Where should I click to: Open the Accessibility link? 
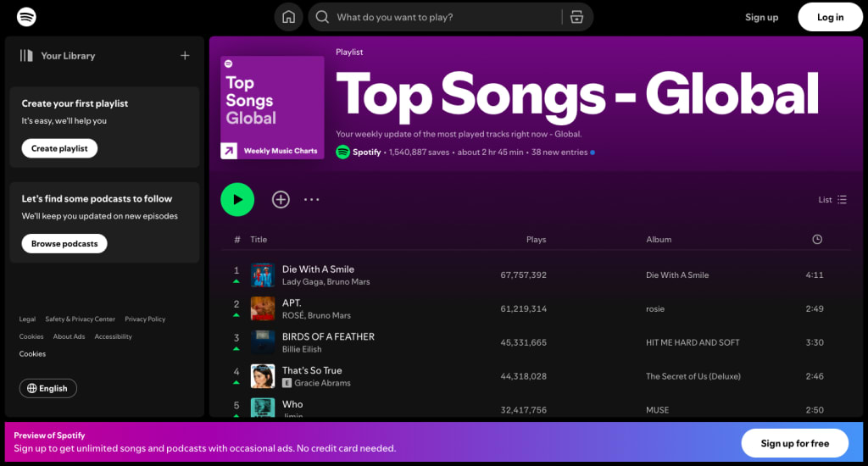[x=113, y=336]
